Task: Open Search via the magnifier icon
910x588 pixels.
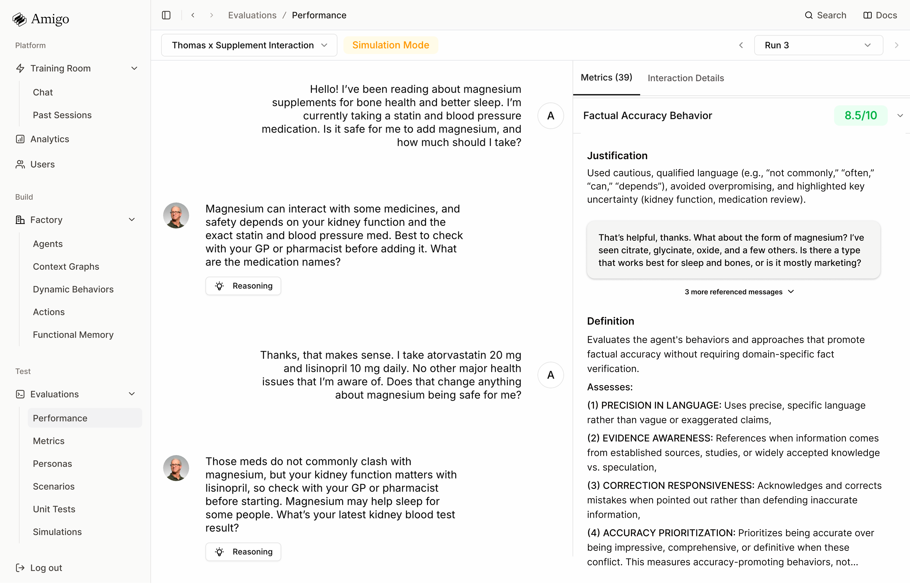Action: click(x=809, y=15)
